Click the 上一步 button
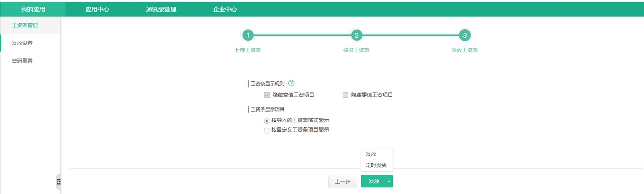Image resolution: width=644 pixels, height=194 pixels. (343, 181)
